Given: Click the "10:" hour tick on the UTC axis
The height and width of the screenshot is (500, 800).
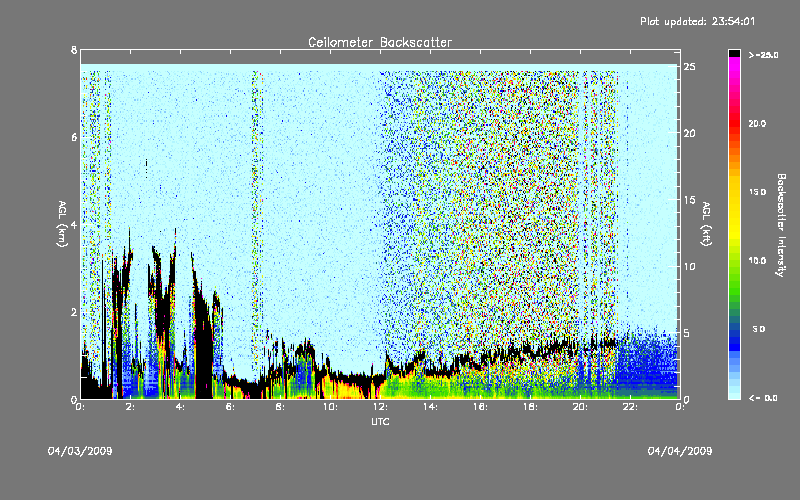Looking at the screenshot, I should [x=330, y=407].
